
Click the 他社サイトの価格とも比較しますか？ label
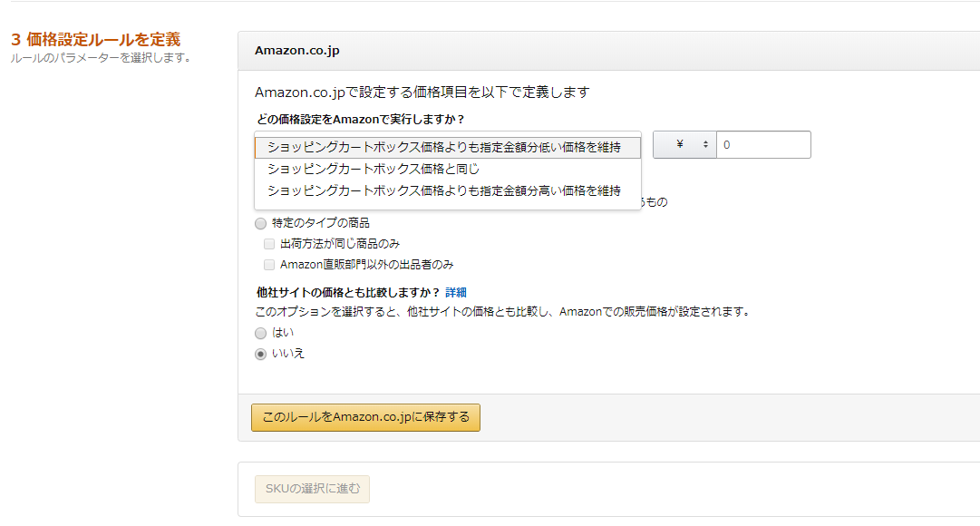tap(348, 292)
